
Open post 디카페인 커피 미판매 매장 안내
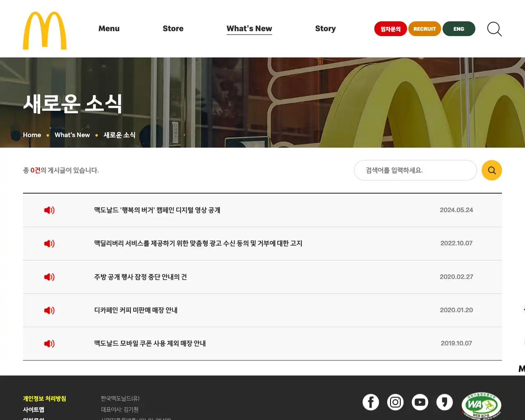tap(136, 310)
